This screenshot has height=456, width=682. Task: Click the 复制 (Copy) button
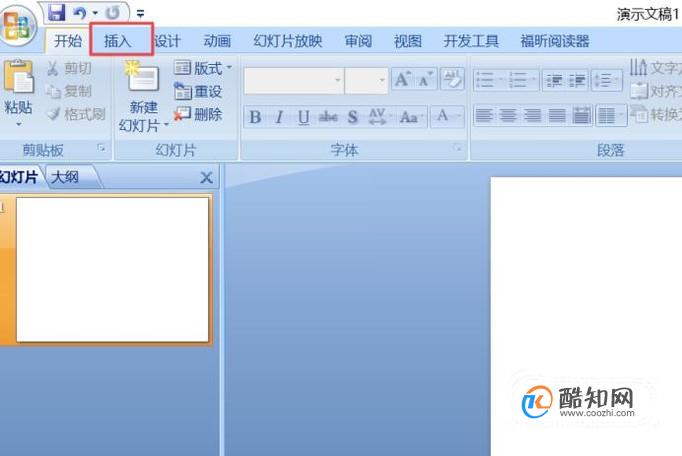click(69, 91)
